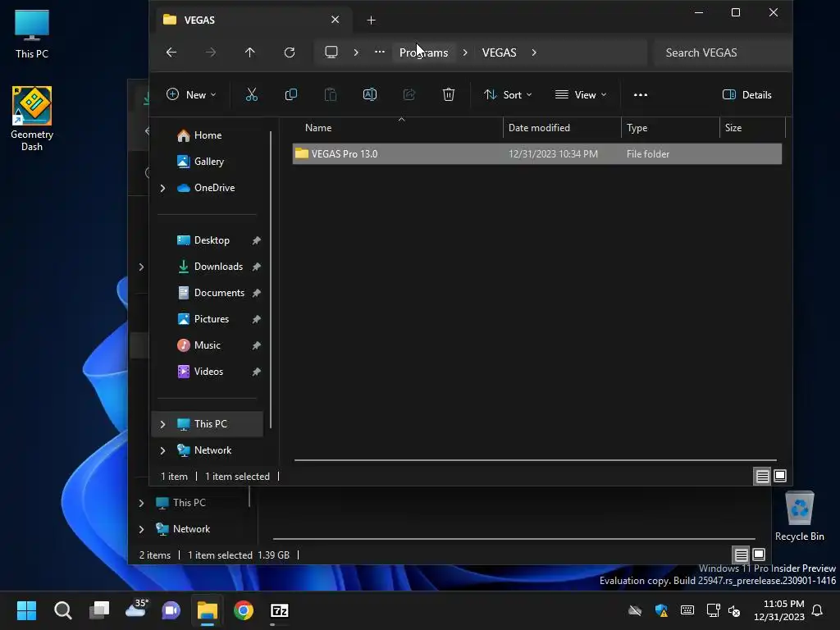Expand chevron after Programs in address bar
The width and height of the screenshot is (840, 630).
tap(465, 52)
